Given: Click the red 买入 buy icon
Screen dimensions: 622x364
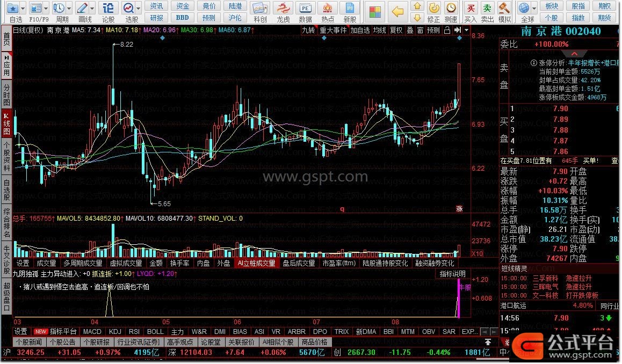Looking at the screenshot, I should pos(471,8).
